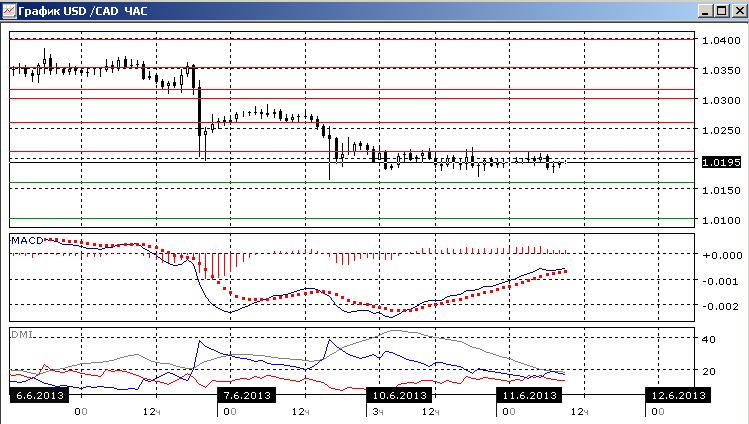Click the -0.002 MACD scale label
The height and width of the screenshot is (424, 749).
tap(720, 307)
